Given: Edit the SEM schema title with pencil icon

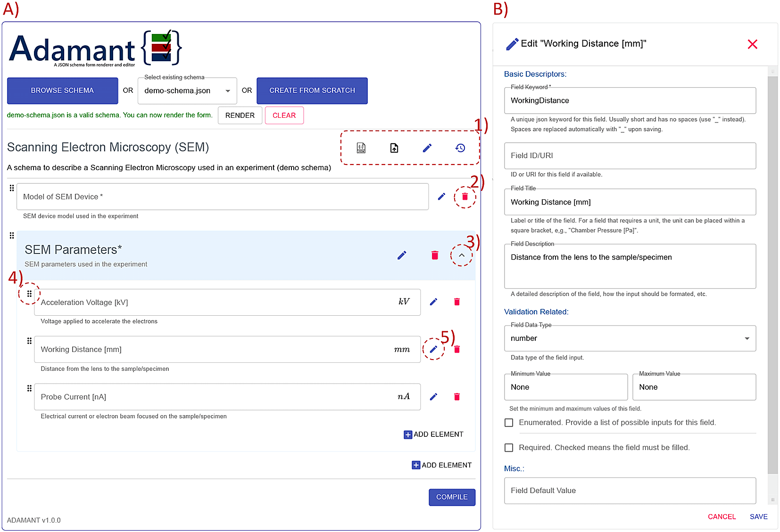Looking at the screenshot, I should coord(427,147).
